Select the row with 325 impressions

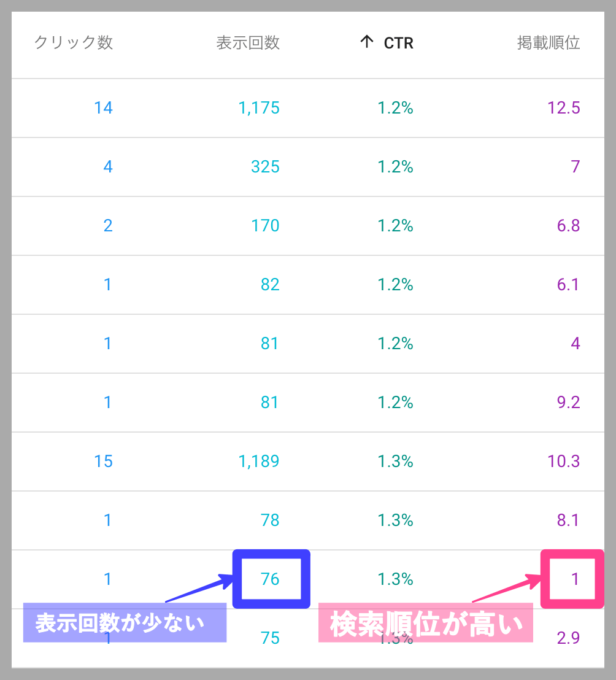[x=308, y=167]
